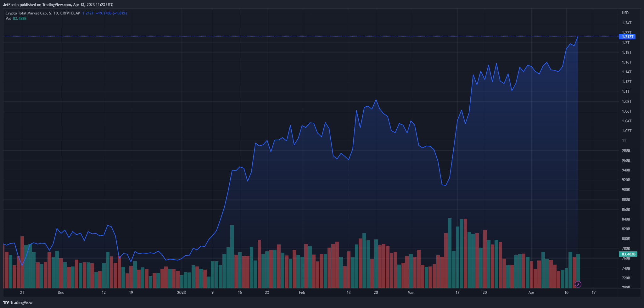Click the 1D interval text in legend
Screen dimensions: 644x308
pos(56,13)
